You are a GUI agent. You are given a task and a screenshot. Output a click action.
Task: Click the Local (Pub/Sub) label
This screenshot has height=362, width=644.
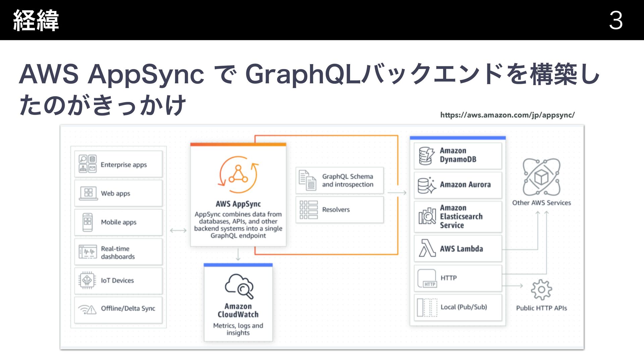[464, 307]
